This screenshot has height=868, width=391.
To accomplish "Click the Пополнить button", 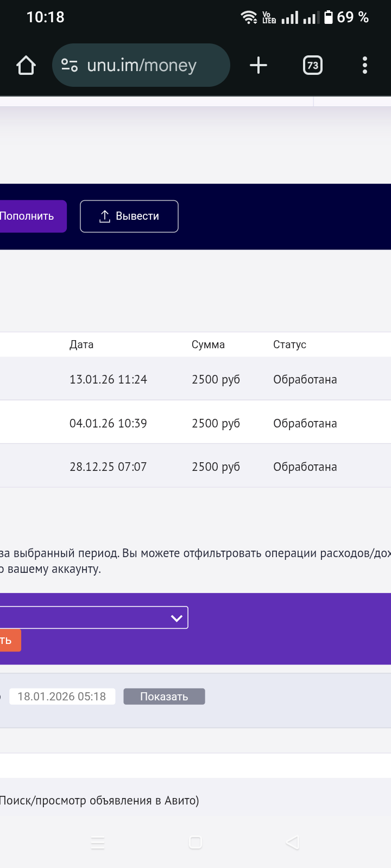I will (30, 216).
